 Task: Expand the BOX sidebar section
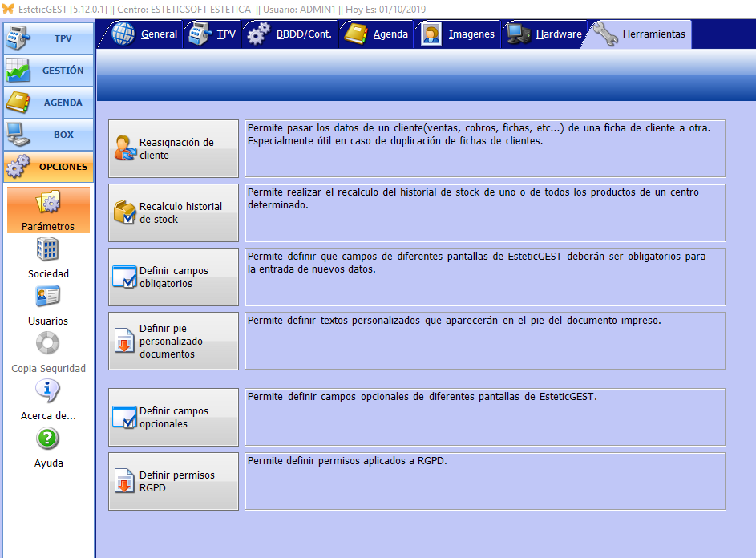tap(47, 135)
